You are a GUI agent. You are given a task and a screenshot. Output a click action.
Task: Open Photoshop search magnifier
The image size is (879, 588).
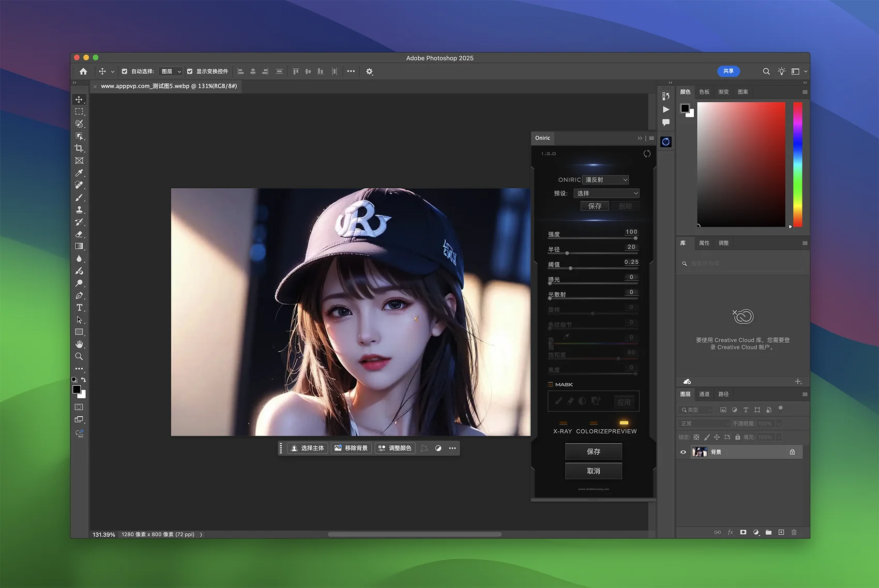point(766,71)
